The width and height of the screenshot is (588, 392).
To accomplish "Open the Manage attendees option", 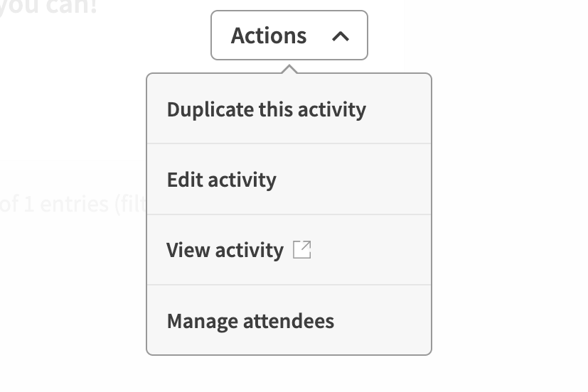I will (x=250, y=321).
